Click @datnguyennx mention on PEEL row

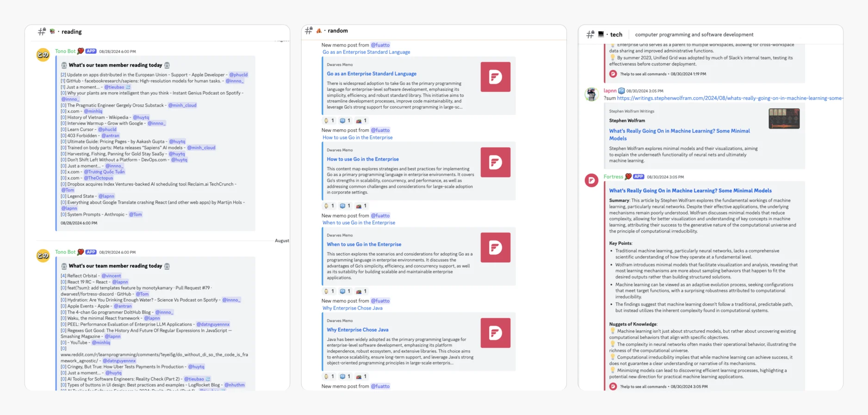click(x=213, y=324)
